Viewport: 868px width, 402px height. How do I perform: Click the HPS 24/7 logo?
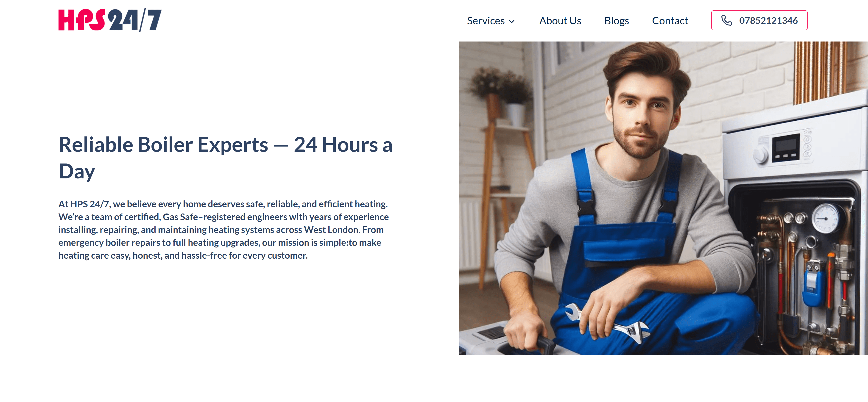pyautogui.click(x=110, y=20)
